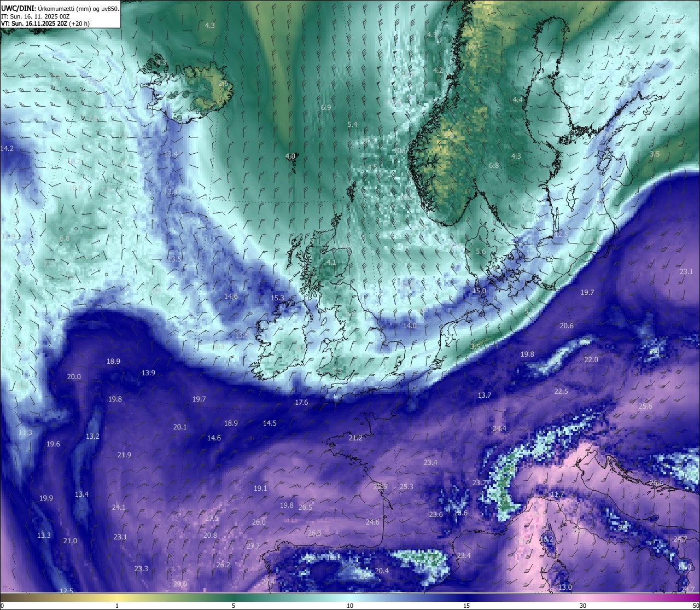Select the 12.5 value at the bottom left
This screenshot has height=610, width=700.
[x=66, y=591]
